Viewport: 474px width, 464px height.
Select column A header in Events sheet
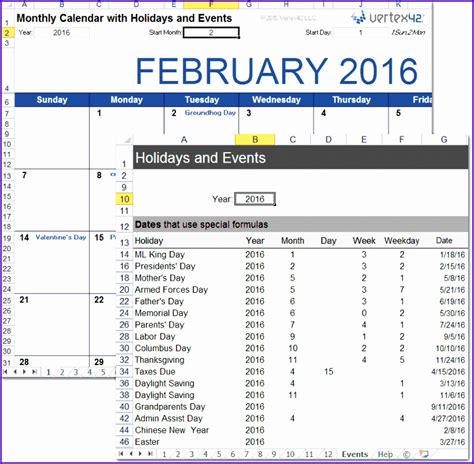[x=184, y=140]
